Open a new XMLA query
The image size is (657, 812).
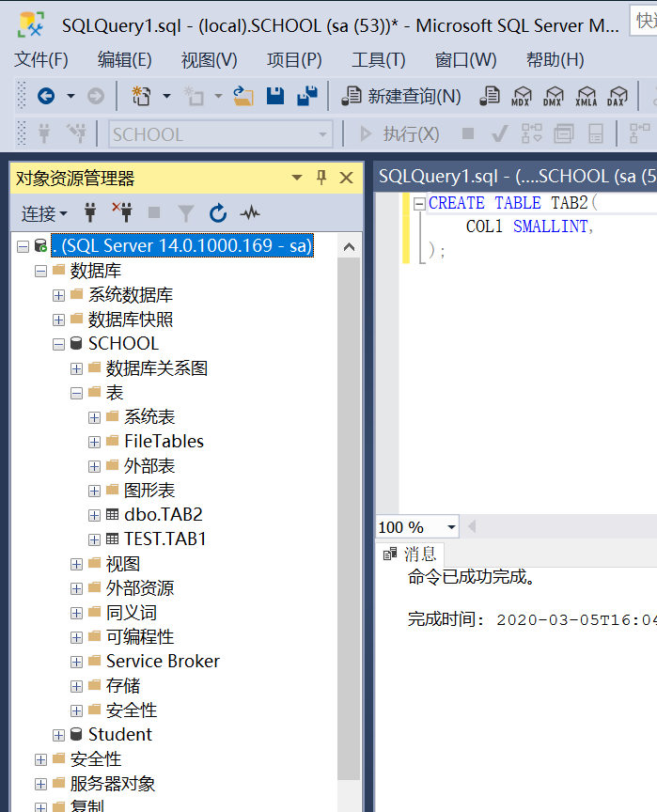pyautogui.click(x=587, y=96)
